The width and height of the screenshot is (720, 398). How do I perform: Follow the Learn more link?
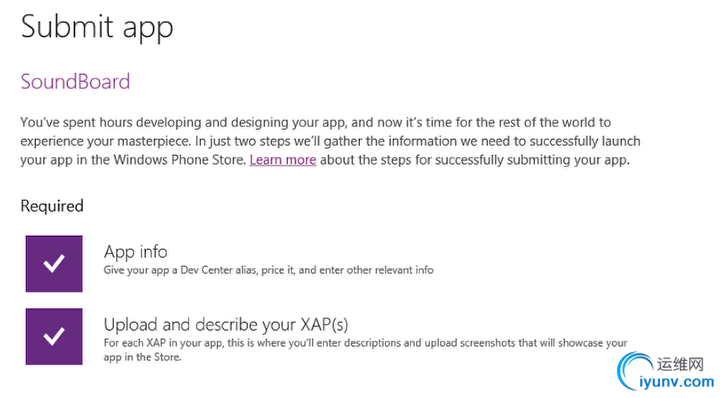point(283,160)
